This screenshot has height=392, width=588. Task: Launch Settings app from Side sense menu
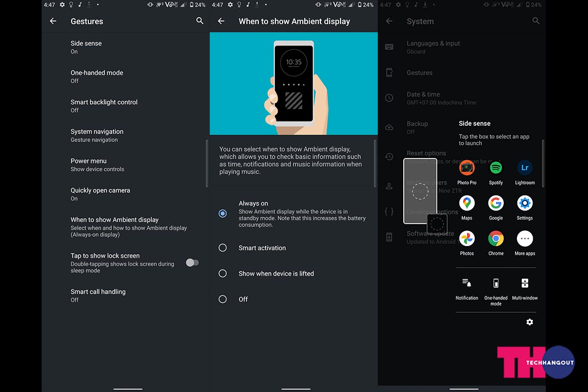[x=525, y=208]
